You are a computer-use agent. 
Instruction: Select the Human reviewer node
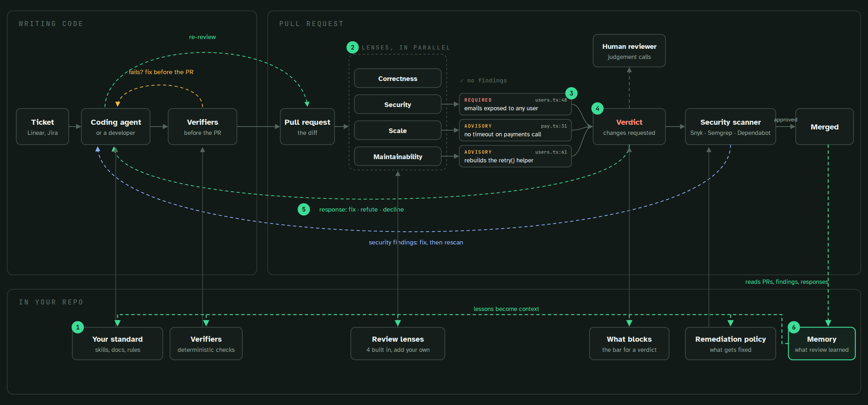point(629,51)
